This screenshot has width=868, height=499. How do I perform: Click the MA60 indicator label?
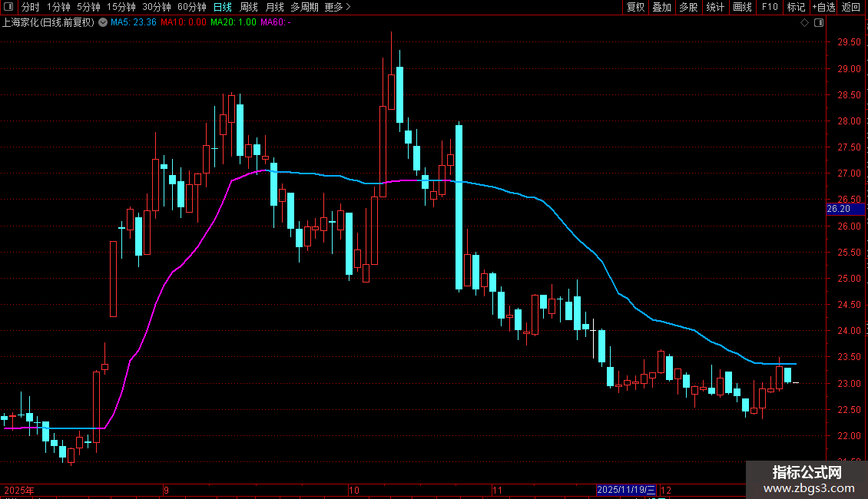pos(276,23)
